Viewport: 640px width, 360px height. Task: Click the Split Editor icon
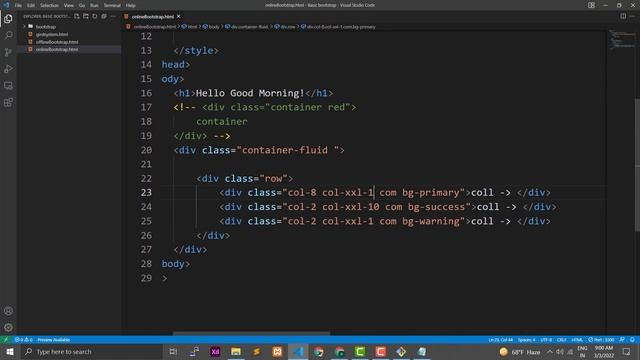[623, 16]
